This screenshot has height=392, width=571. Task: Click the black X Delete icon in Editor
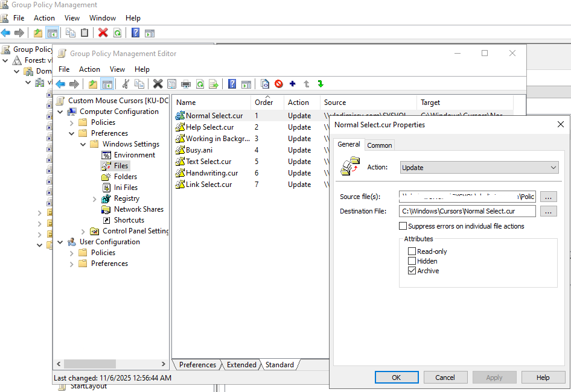(158, 84)
